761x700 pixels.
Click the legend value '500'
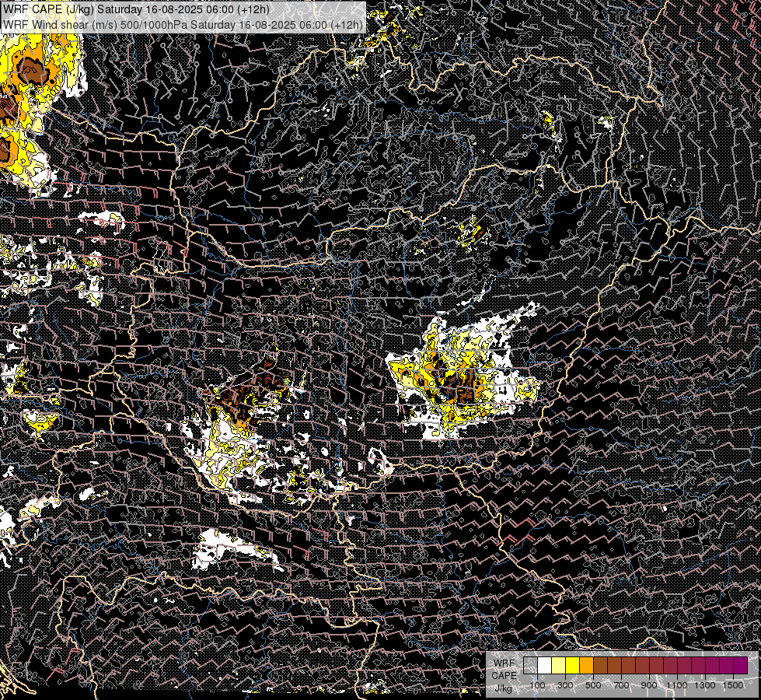pyautogui.click(x=593, y=685)
